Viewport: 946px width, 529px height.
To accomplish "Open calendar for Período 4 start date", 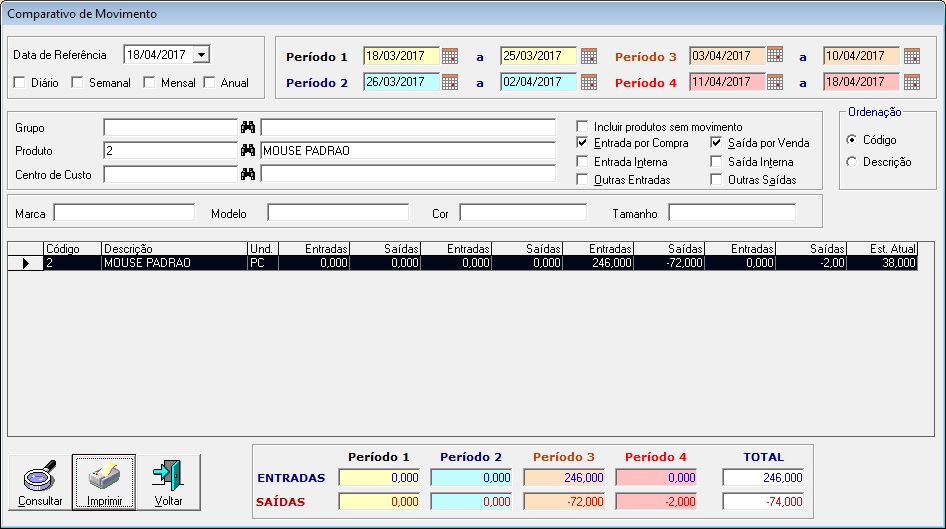I will (775, 82).
